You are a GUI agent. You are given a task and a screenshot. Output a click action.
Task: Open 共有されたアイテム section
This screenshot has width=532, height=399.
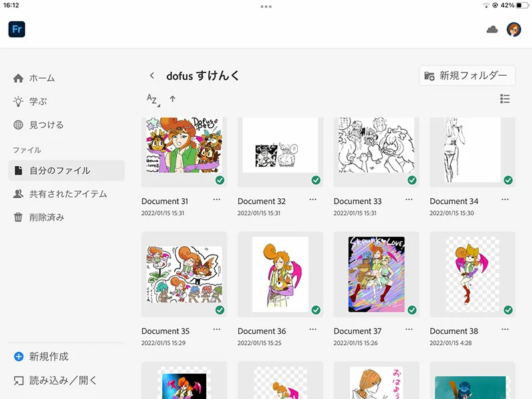pyautogui.click(x=67, y=194)
